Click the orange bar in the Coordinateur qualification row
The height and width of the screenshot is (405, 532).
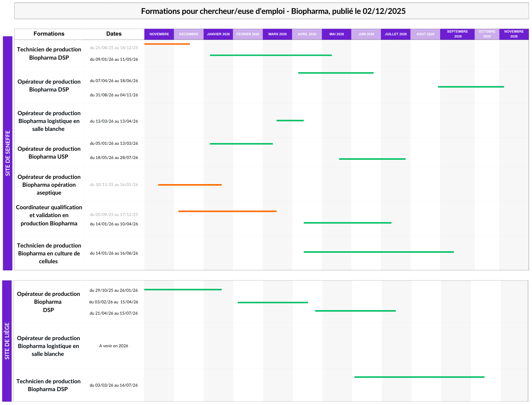click(x=227, y=211)
